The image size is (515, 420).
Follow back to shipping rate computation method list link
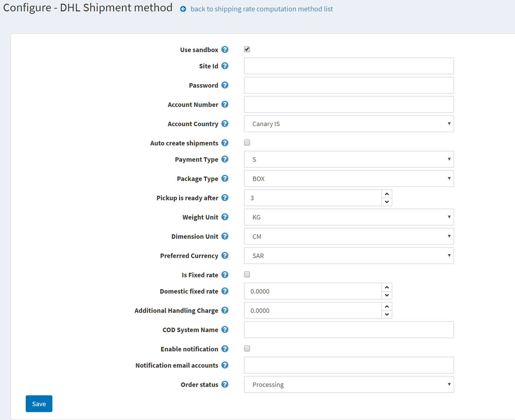(x=262, y=9)
